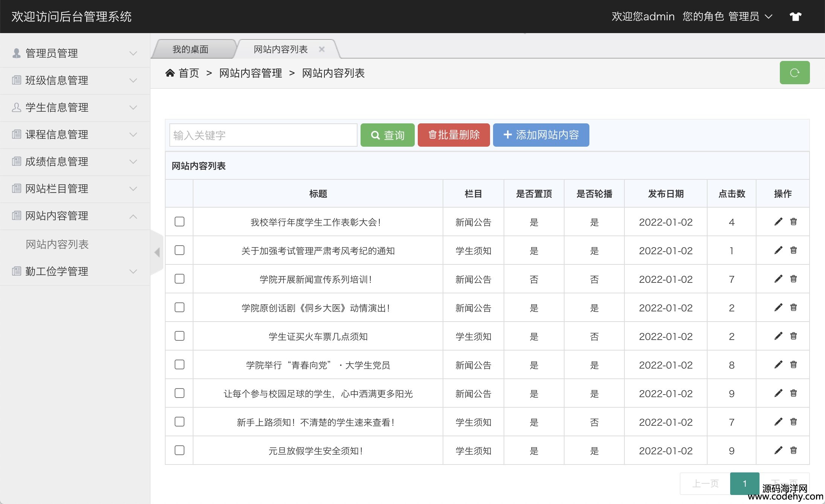Expand 课程信息管理 sidebar menu

[75, 135]
